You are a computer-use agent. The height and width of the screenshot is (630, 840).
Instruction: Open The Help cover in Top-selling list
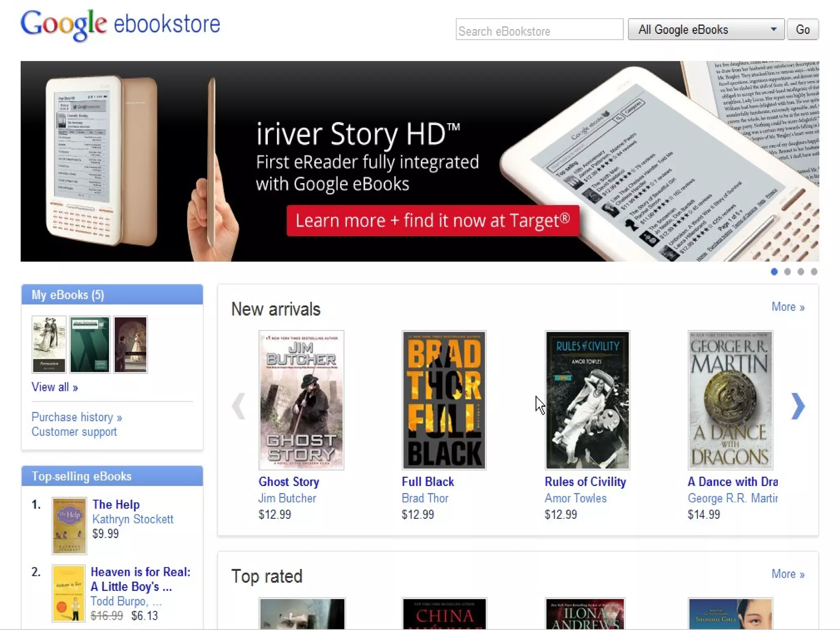coord(69,525)
